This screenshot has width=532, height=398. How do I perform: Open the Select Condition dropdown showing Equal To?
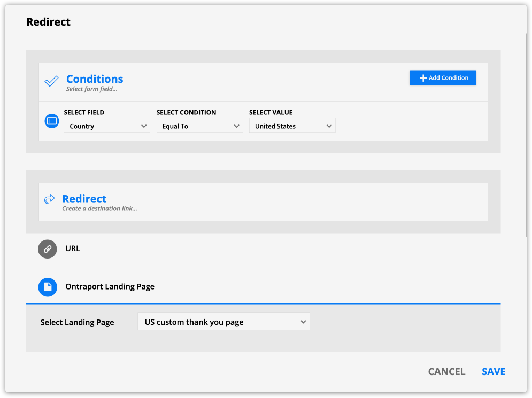point(199,126)
